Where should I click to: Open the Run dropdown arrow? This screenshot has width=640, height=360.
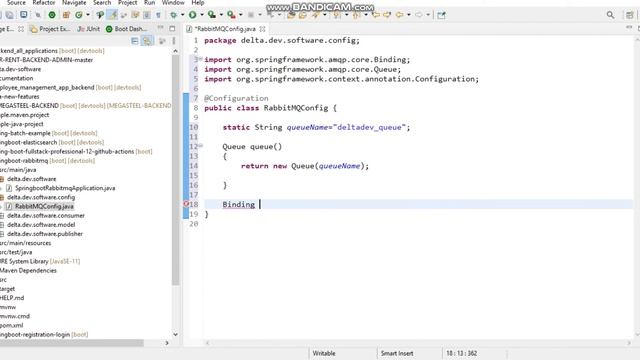click(x=202, y=15)
